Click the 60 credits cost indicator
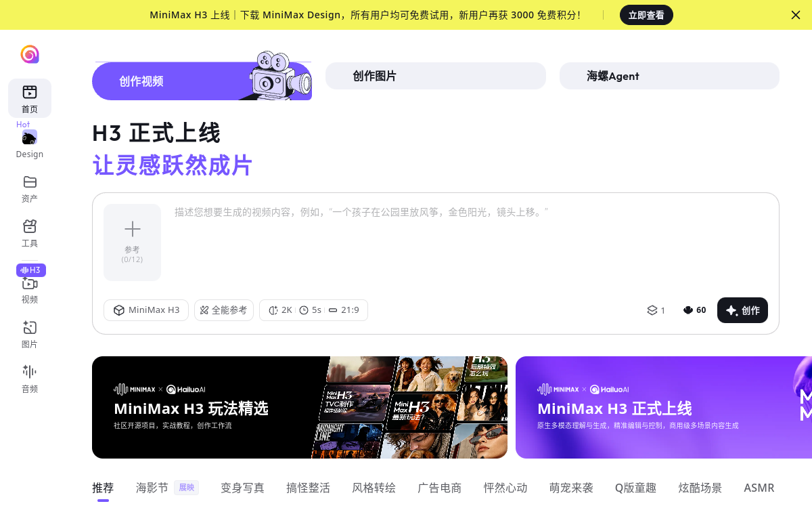Image resolution: width=812 pixels, height=508 pixels. coord(695,310)
